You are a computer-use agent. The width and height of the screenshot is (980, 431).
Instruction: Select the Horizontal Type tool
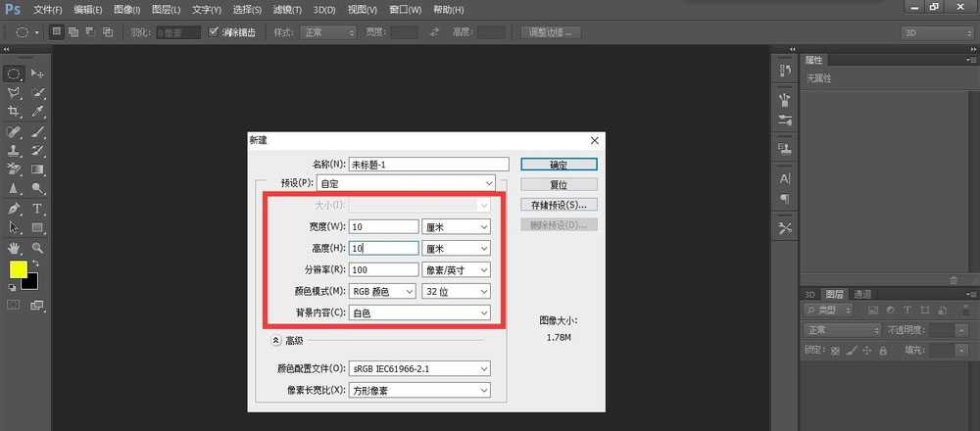[37, 209]
